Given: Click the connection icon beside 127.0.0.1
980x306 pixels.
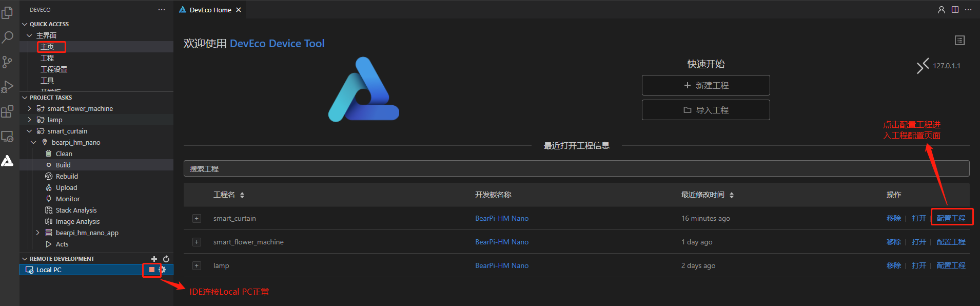Looking at the screenshot, I should click(x=923, y=66).
